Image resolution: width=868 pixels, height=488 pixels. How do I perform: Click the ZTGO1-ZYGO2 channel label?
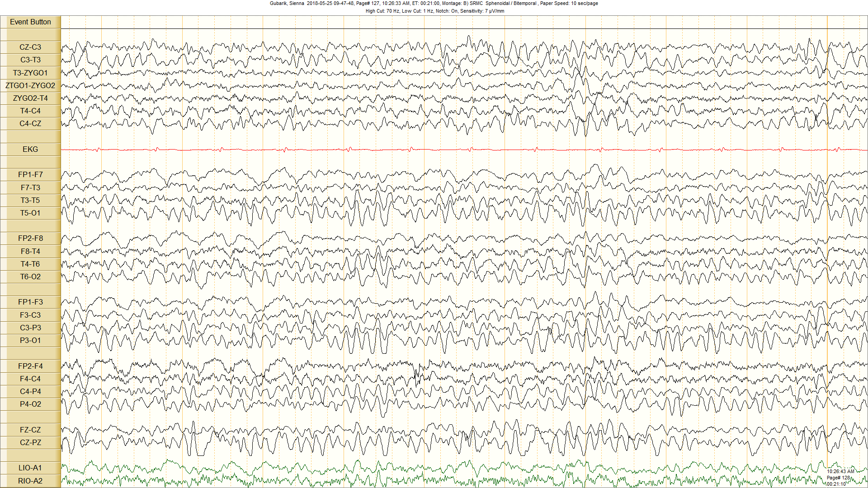pos(30,85)
